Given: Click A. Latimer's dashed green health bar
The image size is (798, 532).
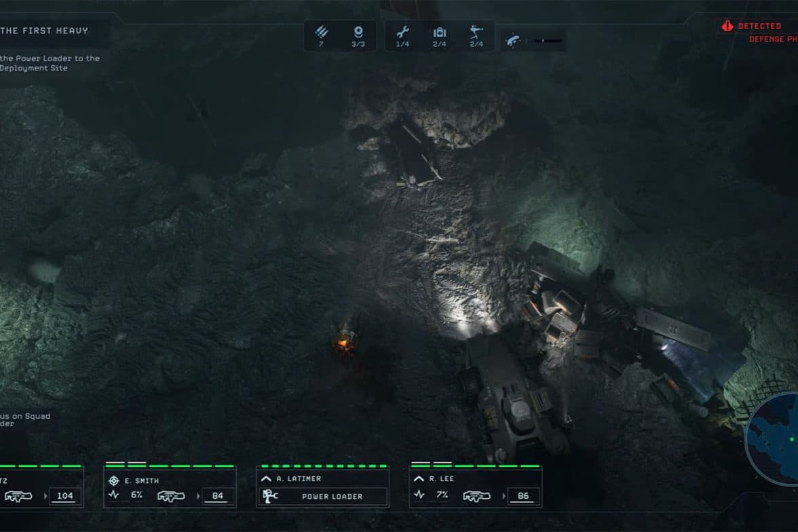Looking at the screenshot, I should [x=324, y=465].
